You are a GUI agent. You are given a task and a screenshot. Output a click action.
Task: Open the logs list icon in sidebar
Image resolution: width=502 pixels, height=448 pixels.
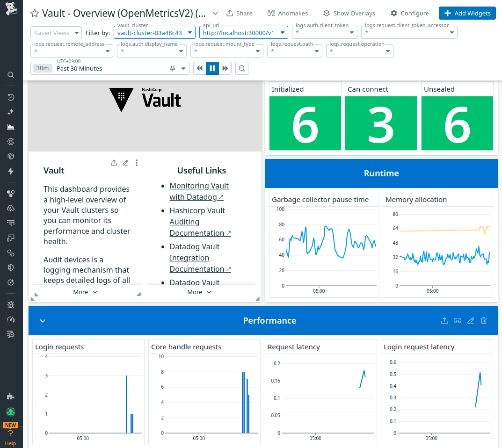[x=11, y=223]
